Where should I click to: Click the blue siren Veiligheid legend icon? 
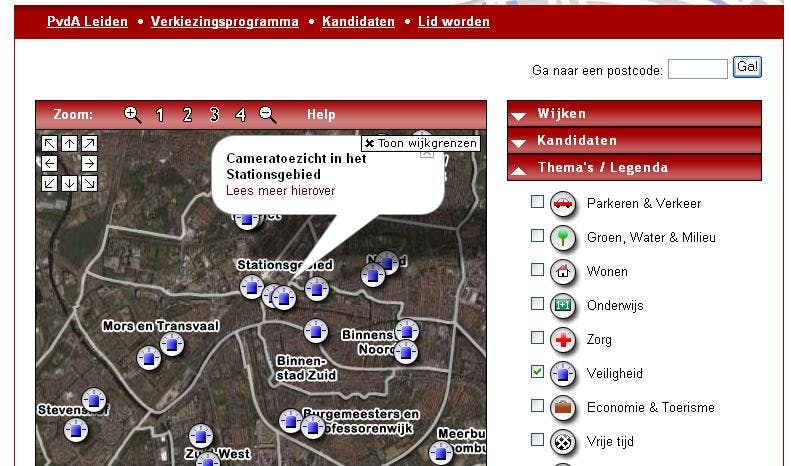[562, 374]
